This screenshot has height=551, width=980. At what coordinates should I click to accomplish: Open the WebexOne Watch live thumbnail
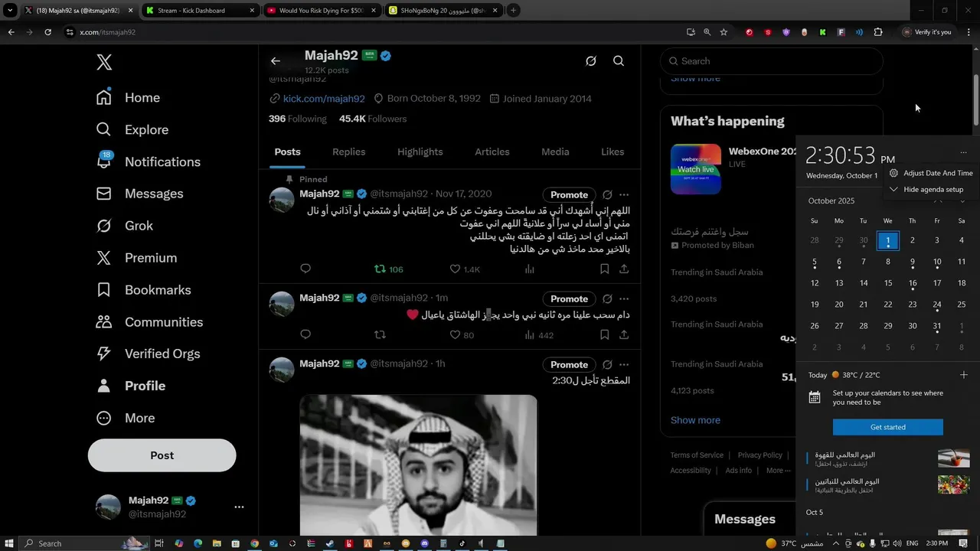696,169
